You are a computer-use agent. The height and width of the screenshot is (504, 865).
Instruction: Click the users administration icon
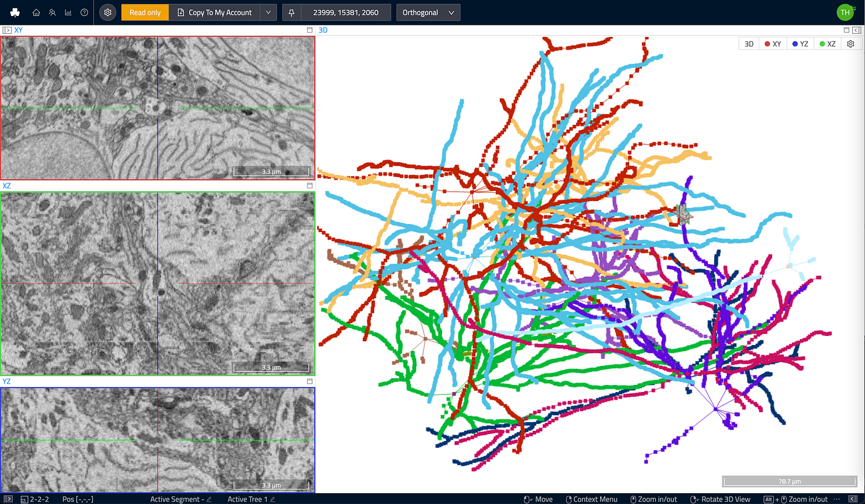tap(52, 12)
